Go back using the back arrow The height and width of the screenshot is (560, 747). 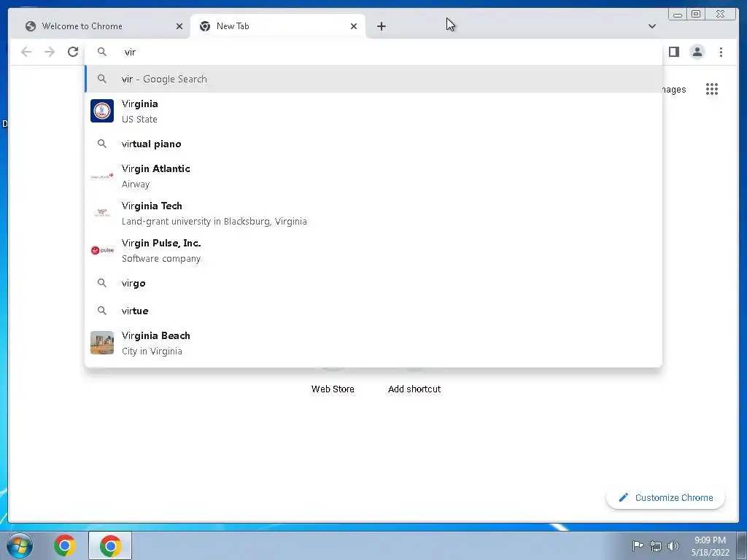[x=26, y=52]
